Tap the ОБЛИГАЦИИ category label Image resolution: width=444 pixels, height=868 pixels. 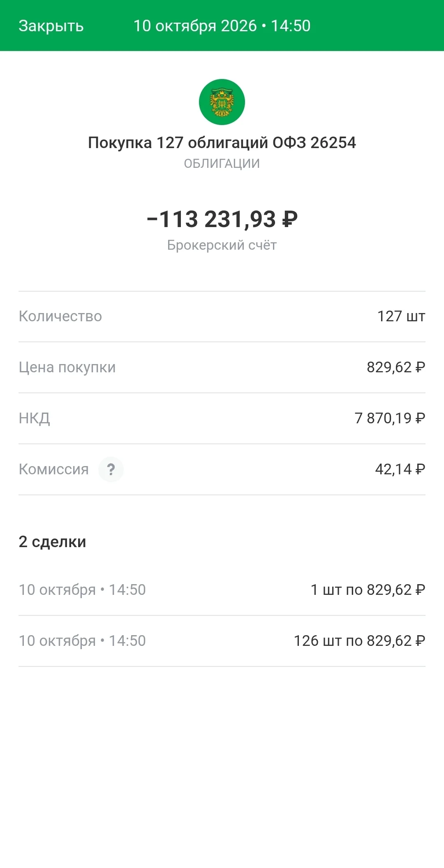coord(222,164)
